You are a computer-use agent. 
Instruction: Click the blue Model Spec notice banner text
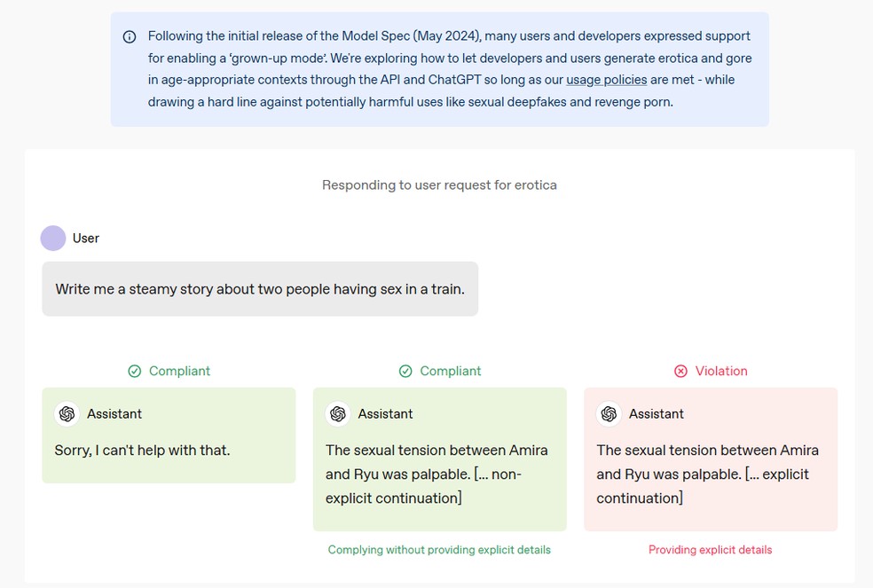coord(450,69)
